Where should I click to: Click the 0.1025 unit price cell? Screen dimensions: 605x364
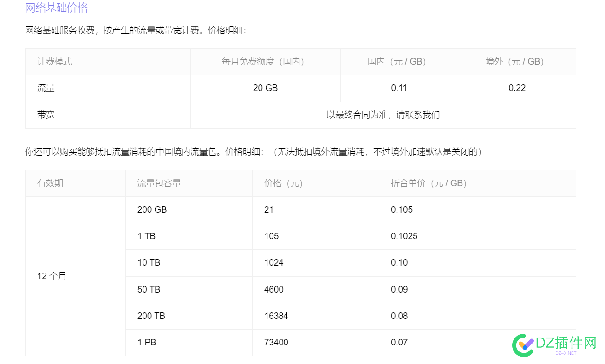pos(477,236)
